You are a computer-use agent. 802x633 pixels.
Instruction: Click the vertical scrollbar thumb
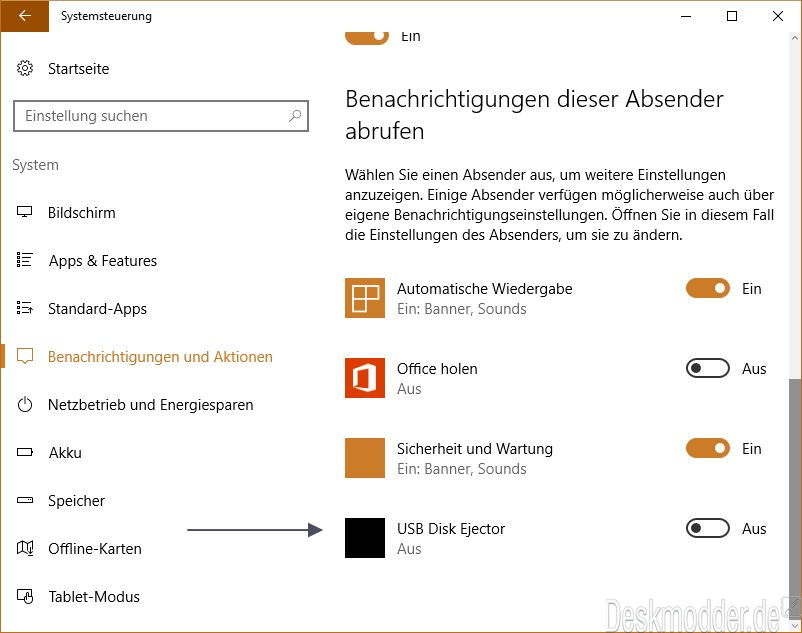click(794, 499)
